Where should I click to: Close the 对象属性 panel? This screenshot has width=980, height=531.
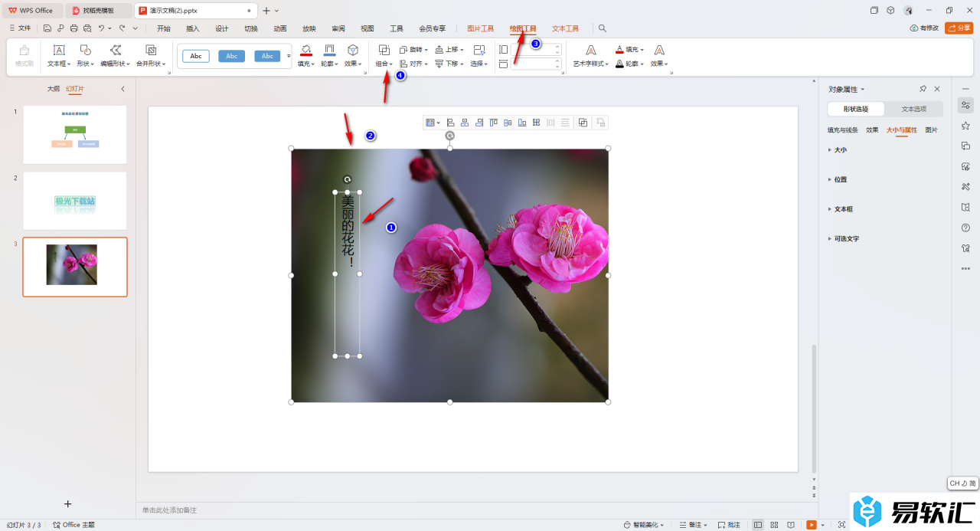click(x=937, y=89)
